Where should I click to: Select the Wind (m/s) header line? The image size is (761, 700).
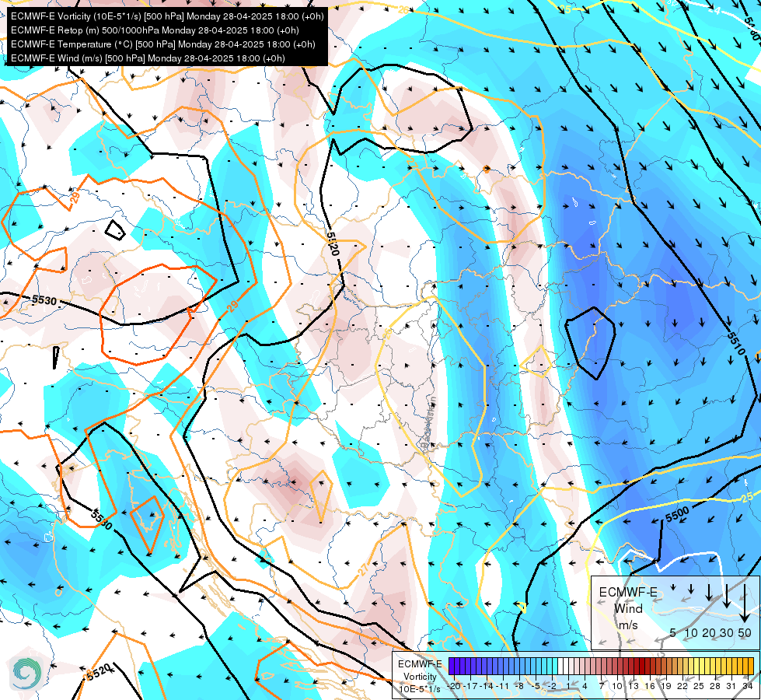click(148, 58)
